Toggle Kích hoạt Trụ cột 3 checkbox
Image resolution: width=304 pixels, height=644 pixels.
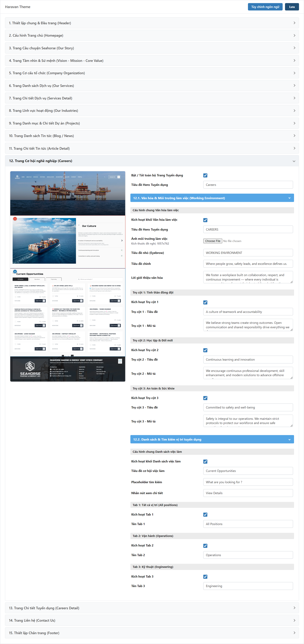click(x=205, y=398)
